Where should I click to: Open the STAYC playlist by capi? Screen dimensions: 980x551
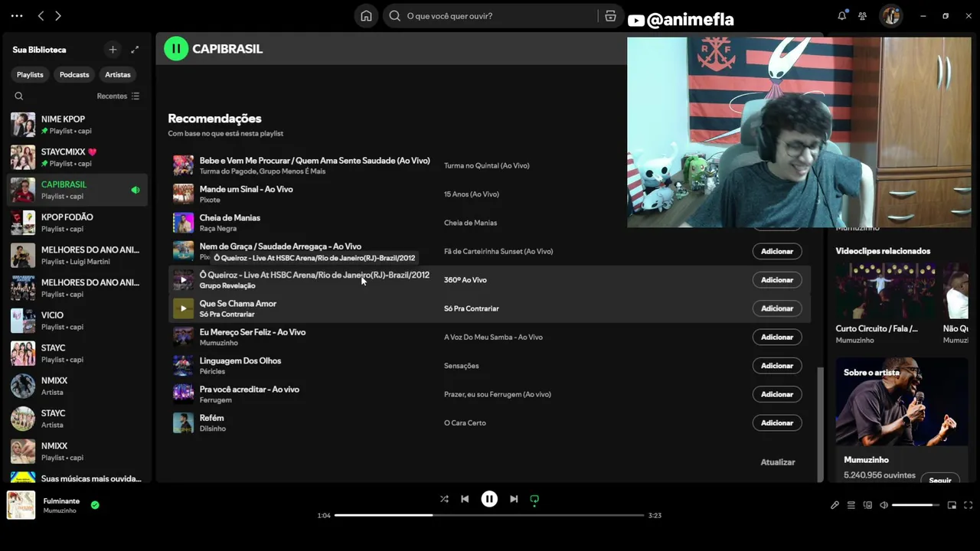(77, 354)
